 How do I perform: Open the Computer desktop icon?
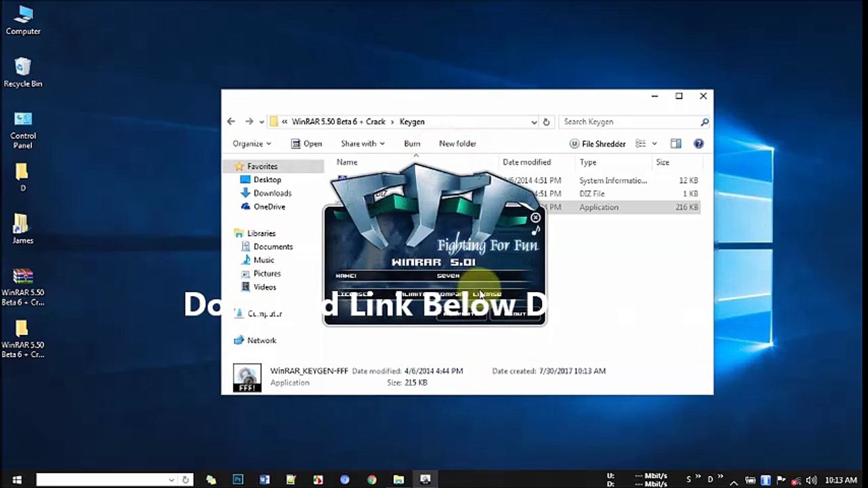[x=23, y=20]
